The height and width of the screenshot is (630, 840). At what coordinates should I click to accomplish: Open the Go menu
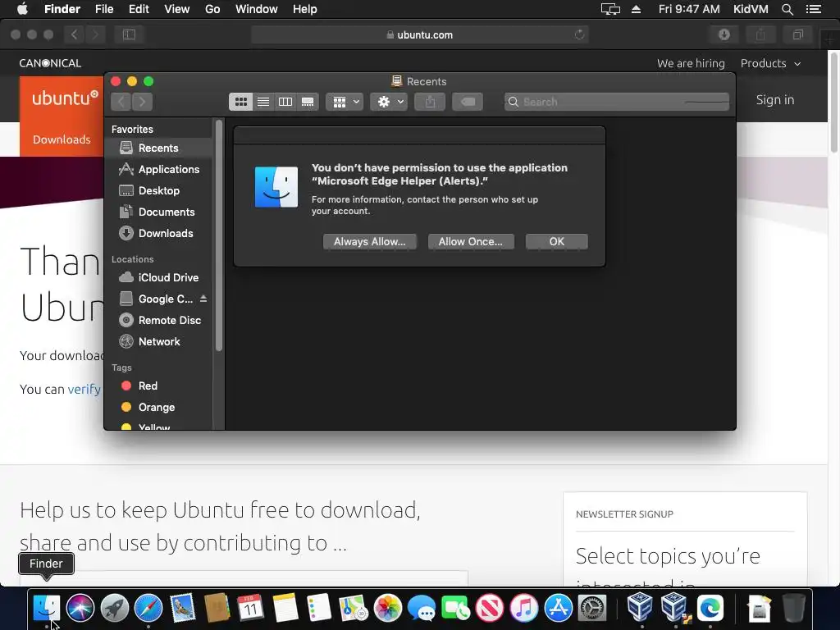212,9
